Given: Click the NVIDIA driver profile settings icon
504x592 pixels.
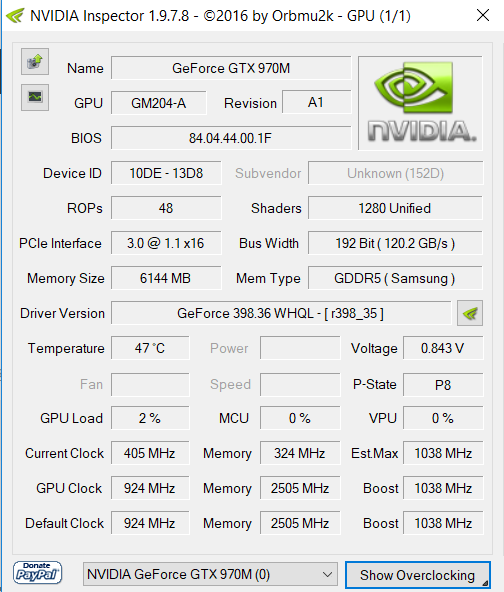Looking at the screenshot, I should pyautogui.click(x=470, y=313).
